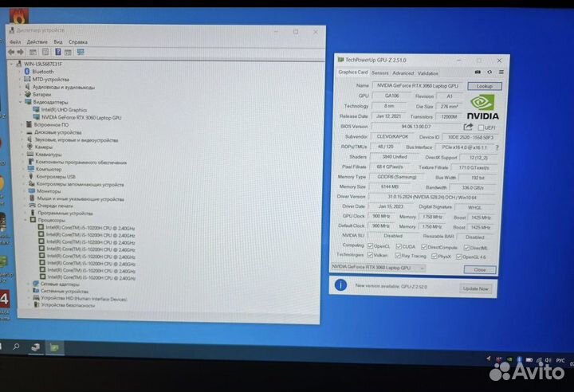Open Windows taskbar search magnifier

click(x=16, y=347)
